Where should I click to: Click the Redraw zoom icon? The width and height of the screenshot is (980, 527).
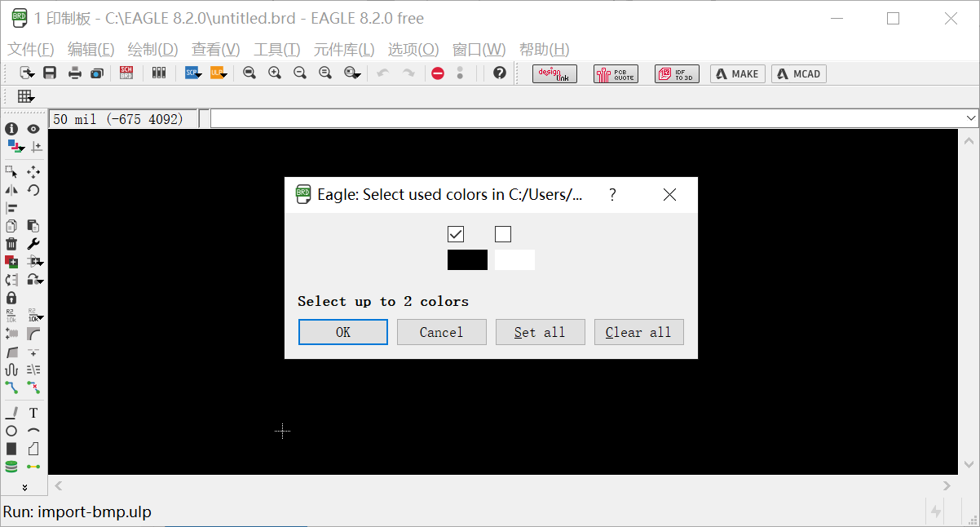pyautogui.click(x=325, y=73)
